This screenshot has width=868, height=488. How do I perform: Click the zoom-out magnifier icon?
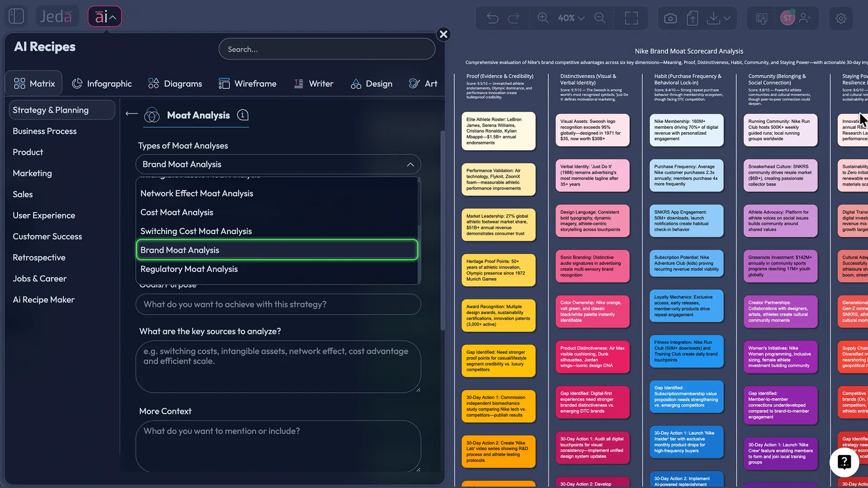(600, 18)
